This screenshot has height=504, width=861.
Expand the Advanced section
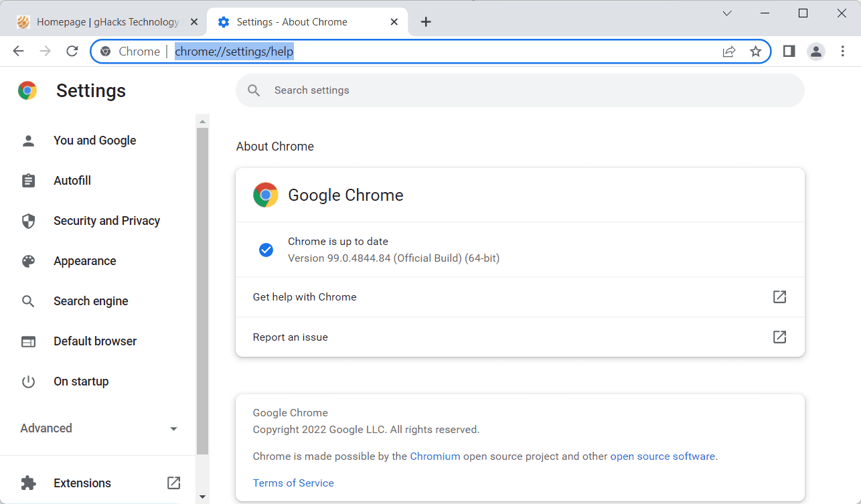[x=99, y=428]
